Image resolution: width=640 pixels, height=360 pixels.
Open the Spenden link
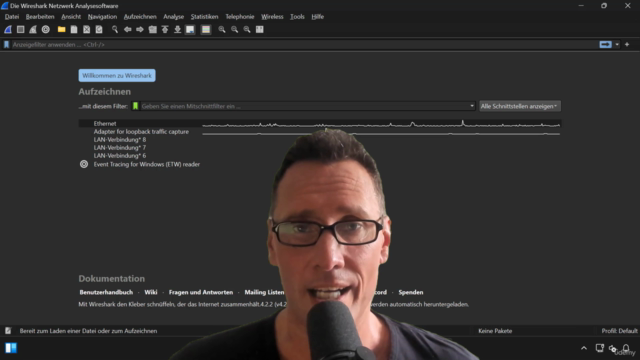pyautogui.click(x=411, y=292)
